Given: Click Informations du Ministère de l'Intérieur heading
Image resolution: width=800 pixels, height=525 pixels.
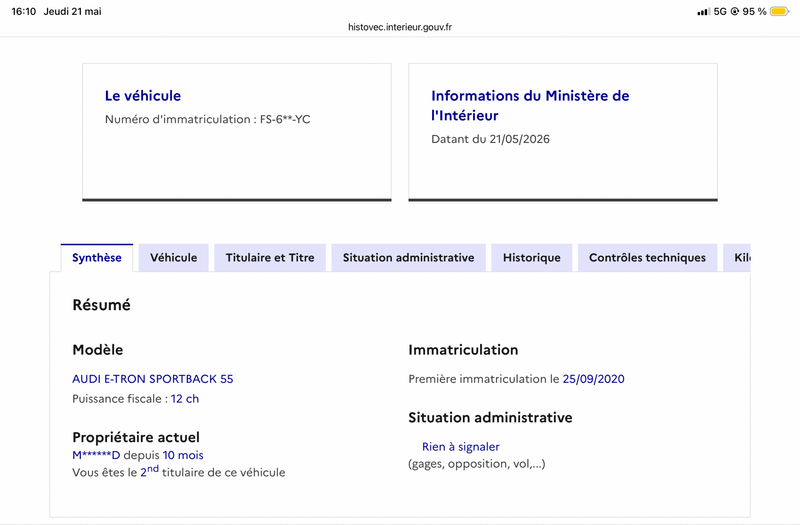Looking at the screenshot, I should pyautogui.click(x=530, y=106).
